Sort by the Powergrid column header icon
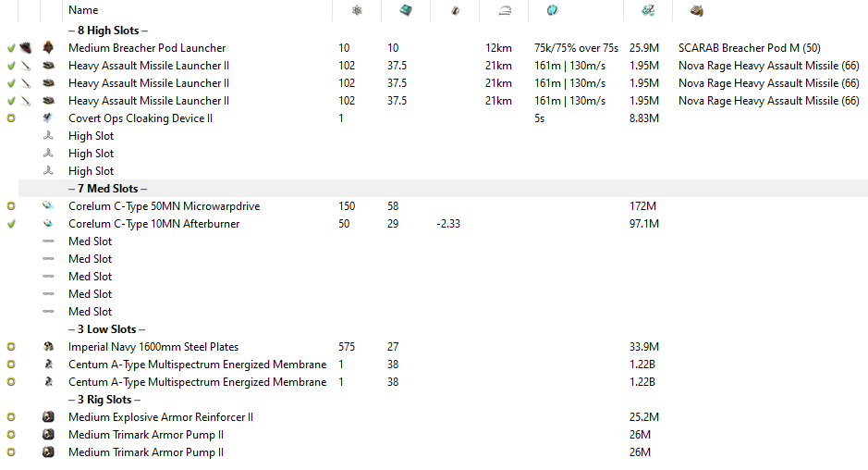The image size is (868, 470). [406, 10]
